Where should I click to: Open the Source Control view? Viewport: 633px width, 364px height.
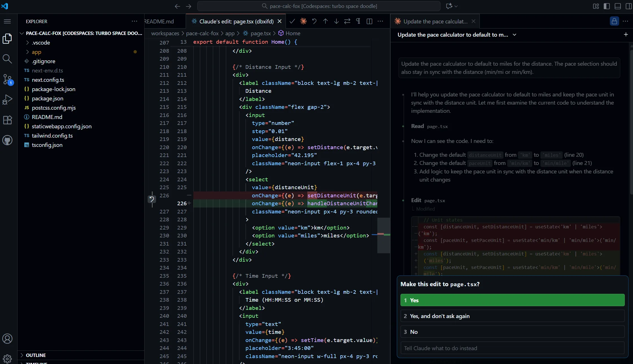(7, 80)
